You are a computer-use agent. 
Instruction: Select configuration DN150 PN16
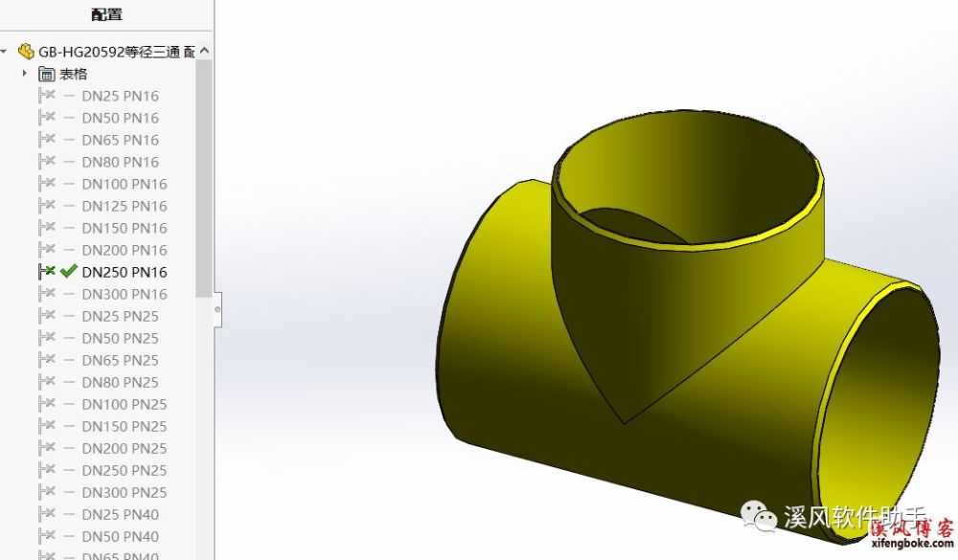(124, 228)
